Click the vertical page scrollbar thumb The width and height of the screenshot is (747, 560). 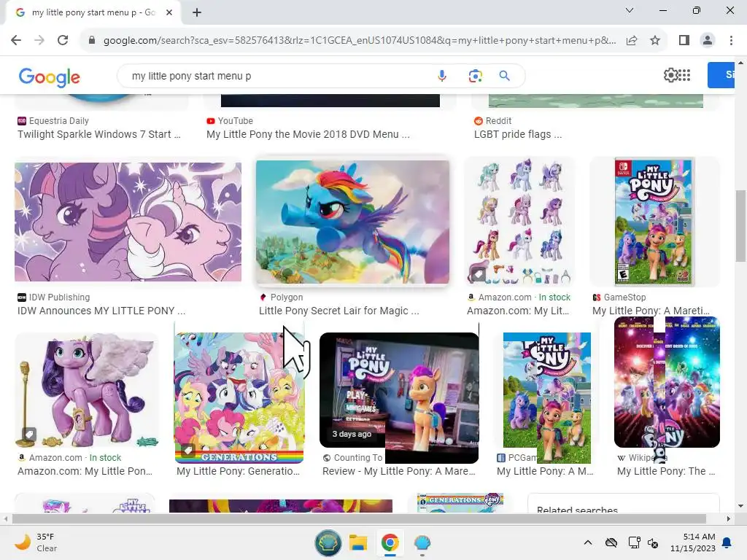tap(740, 225)
